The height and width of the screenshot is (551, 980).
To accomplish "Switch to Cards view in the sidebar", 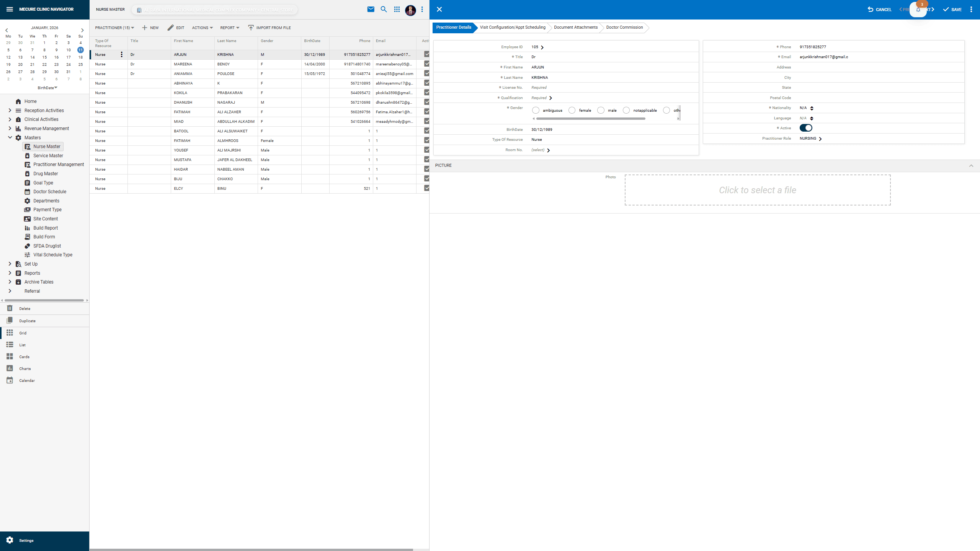I will tap(24, 357).
